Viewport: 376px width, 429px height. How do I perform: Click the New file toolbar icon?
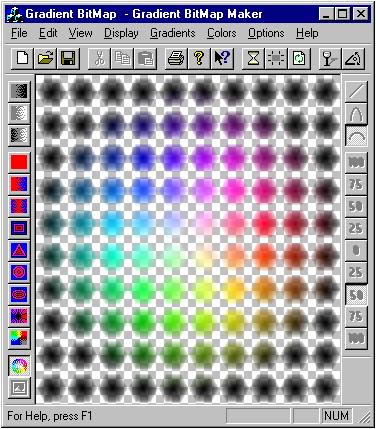(22, 58)
